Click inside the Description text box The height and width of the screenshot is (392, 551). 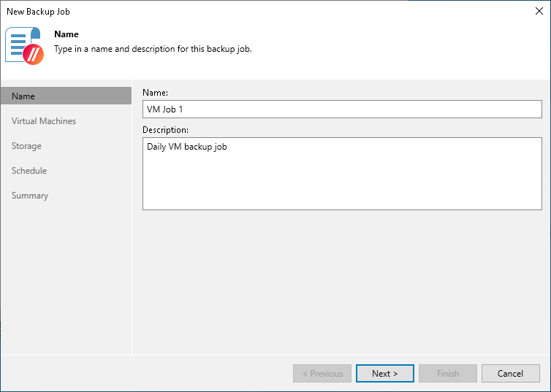(x=342, y=174)
